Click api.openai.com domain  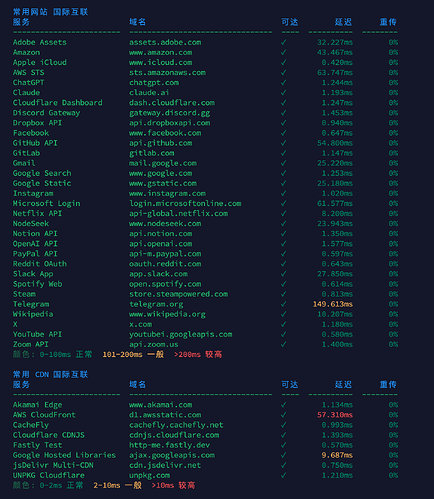point(161,244)
